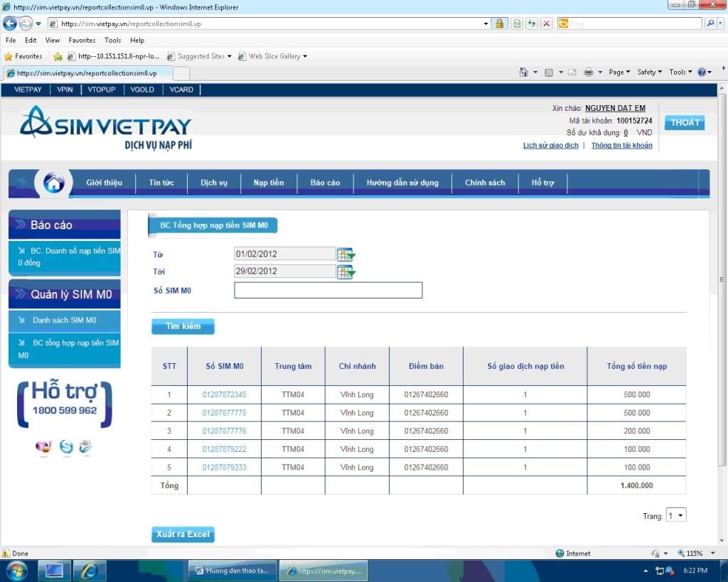Click Add to Favorites bar icon
This screenshot has height=582, width=728.
[58, 56]
